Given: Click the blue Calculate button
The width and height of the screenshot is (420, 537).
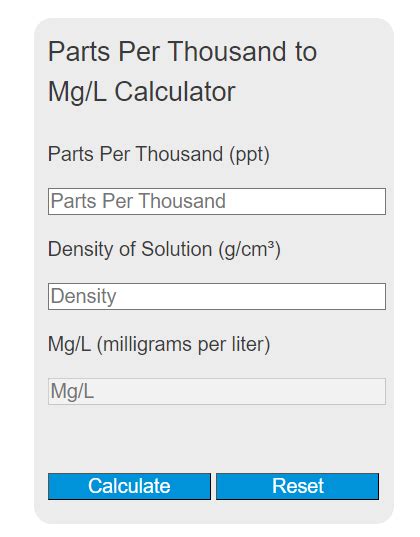Looking at the screenshot, I should (x=129, y=486).
